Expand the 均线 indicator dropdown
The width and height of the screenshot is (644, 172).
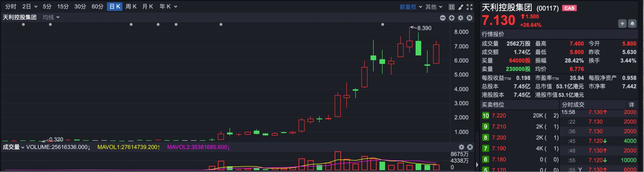point(51,17)
